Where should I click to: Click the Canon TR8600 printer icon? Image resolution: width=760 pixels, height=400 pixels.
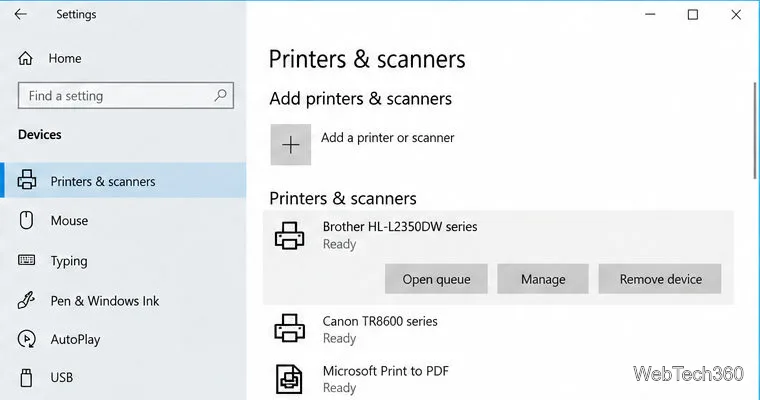[x=290, y=328]
